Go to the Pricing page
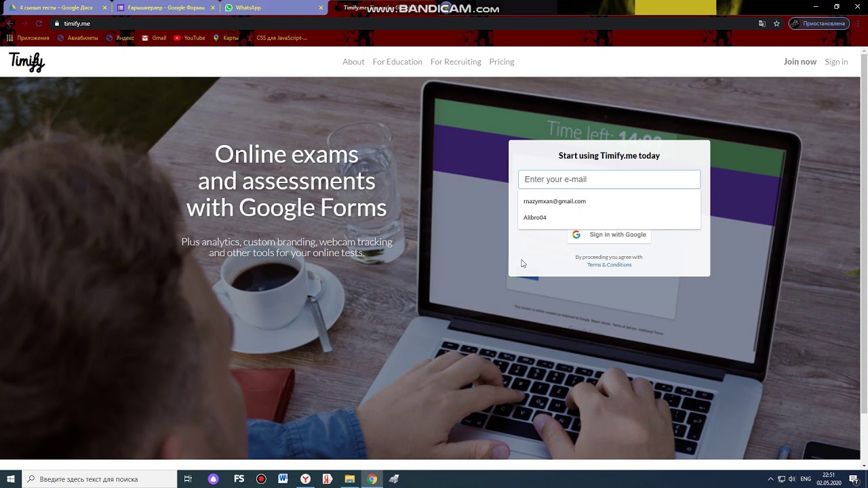868x488 pixels. (502, 62)
